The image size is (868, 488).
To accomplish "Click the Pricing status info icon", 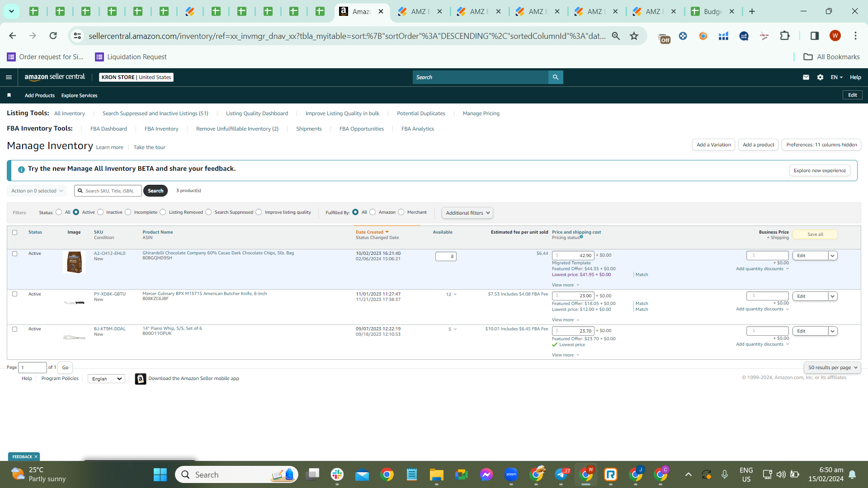I will 581,237.
